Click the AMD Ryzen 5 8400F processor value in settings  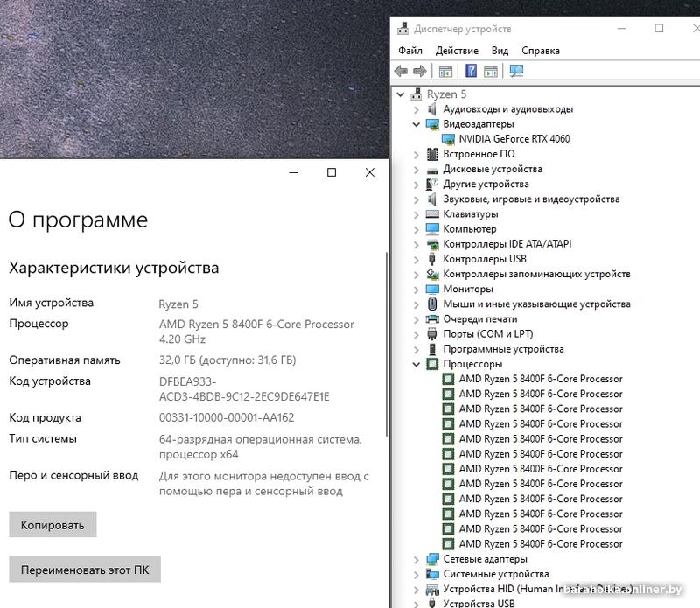point(256,332)
